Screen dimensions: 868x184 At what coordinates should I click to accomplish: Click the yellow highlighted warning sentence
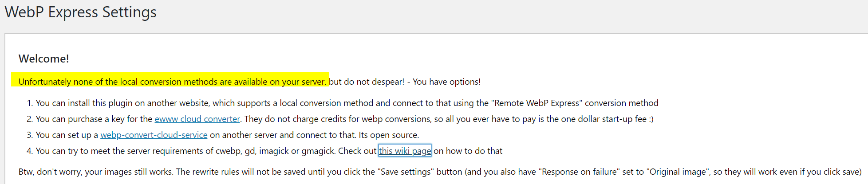[x=172, y=82]
